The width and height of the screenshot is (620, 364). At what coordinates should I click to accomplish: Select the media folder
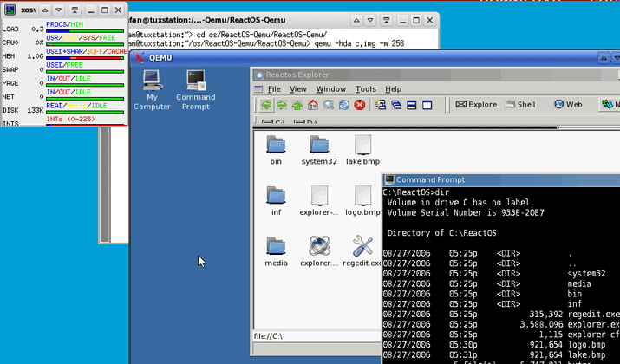click(276, 251)
